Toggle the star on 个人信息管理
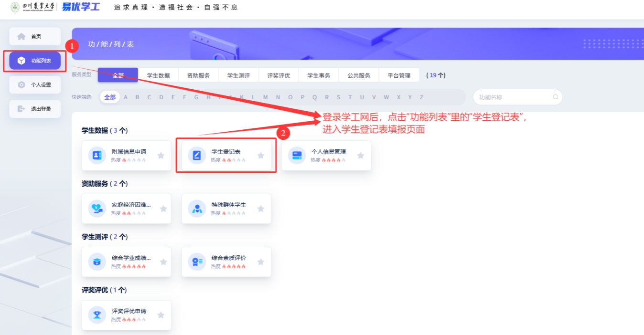 coord(361,156)
